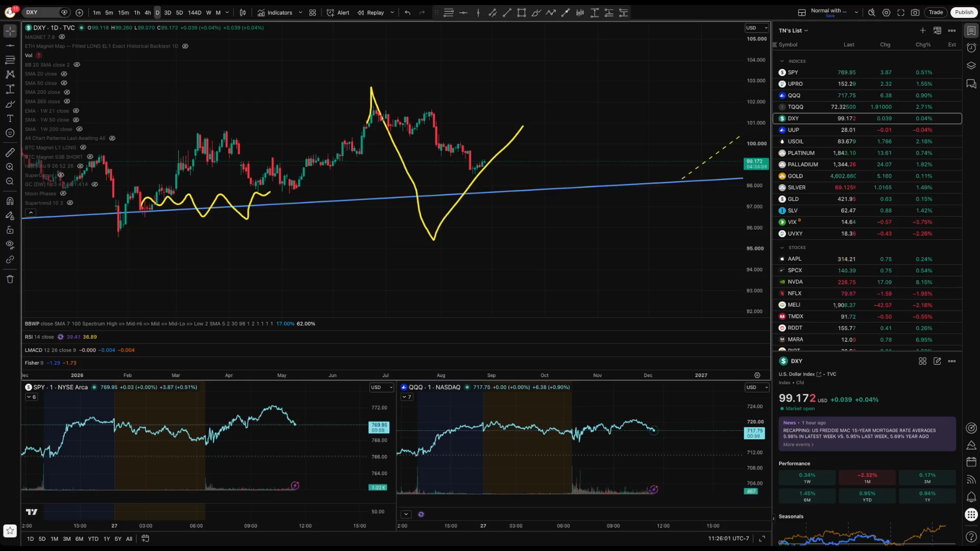Expand TN's List watchlist dropdown
The width and height of the screenshot is (980, 551).
pyautogui.click(x=793, y=31)
